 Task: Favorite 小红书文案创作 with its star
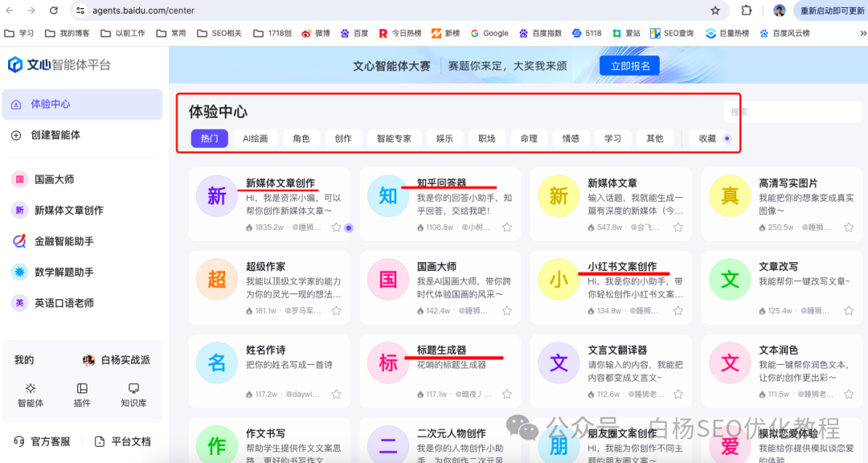(x=678, y=311)
